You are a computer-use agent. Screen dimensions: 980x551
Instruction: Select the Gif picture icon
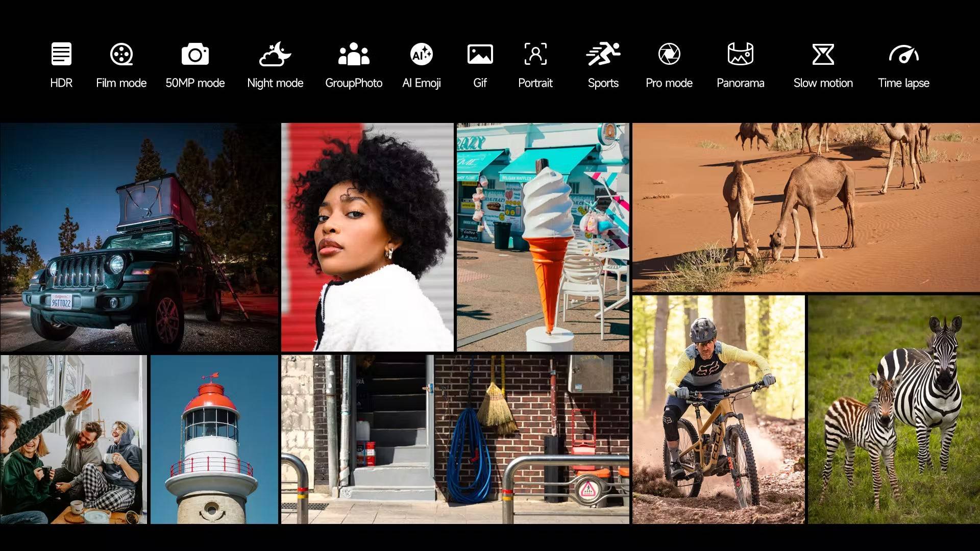point(480,54)
